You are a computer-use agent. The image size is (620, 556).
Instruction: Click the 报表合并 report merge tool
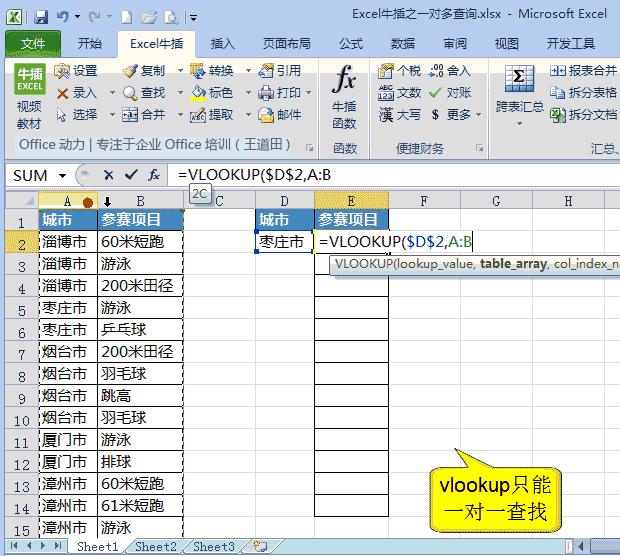coord(584,71)
